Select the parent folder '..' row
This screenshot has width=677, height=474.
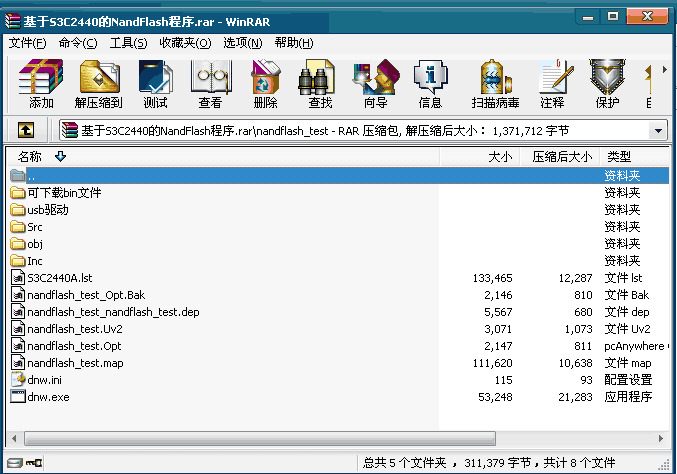coord(339,176)
